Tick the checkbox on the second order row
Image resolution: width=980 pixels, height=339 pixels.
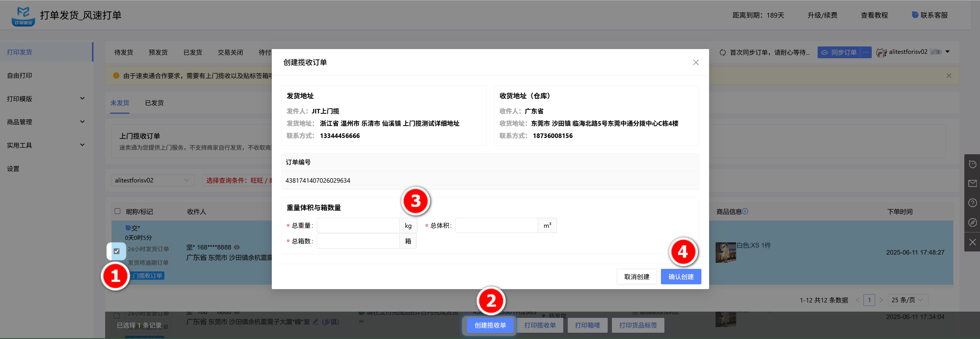117,315
